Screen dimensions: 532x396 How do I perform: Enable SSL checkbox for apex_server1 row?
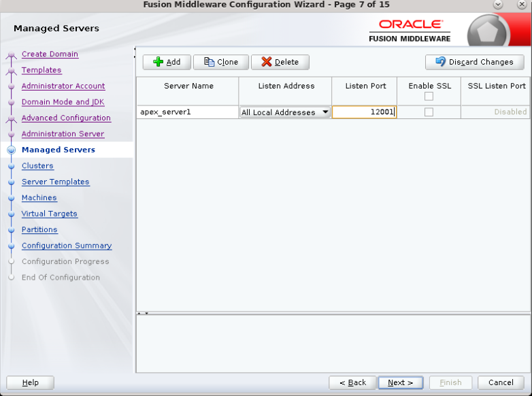pyautogui.click(x=429, y=112)
